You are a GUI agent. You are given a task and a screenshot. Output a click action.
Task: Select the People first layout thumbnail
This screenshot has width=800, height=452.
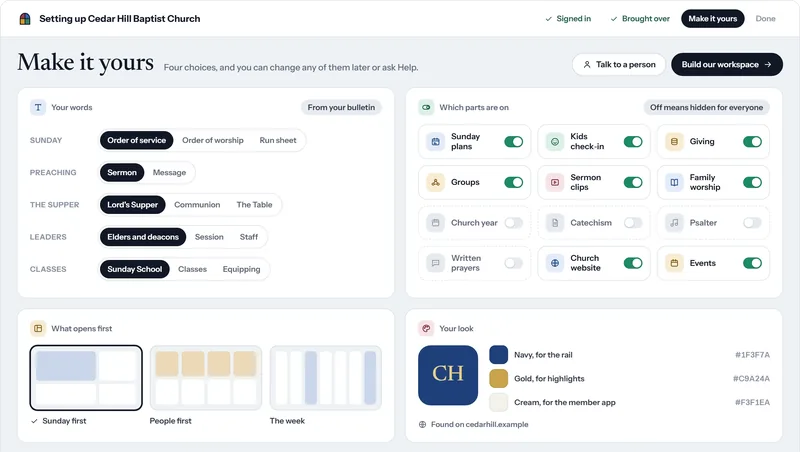(x=206, y=378)
